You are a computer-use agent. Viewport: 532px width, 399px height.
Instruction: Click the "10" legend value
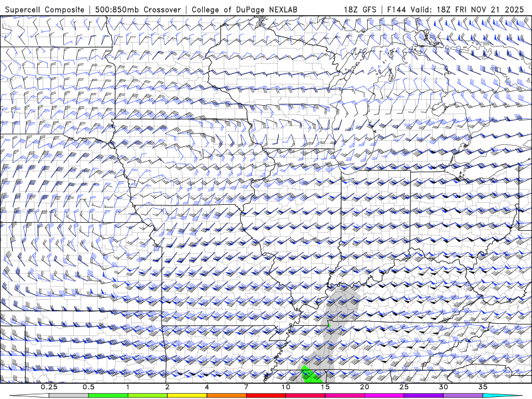pos(286,387)
